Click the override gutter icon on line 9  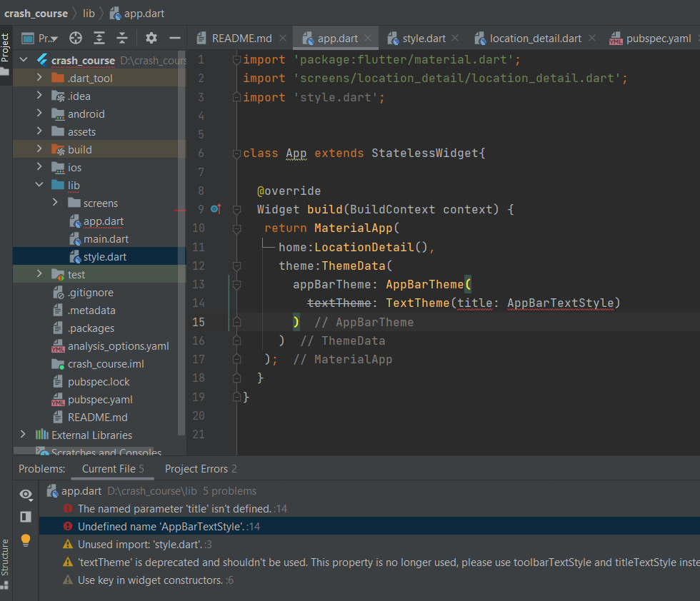click(x=216, y=209)
